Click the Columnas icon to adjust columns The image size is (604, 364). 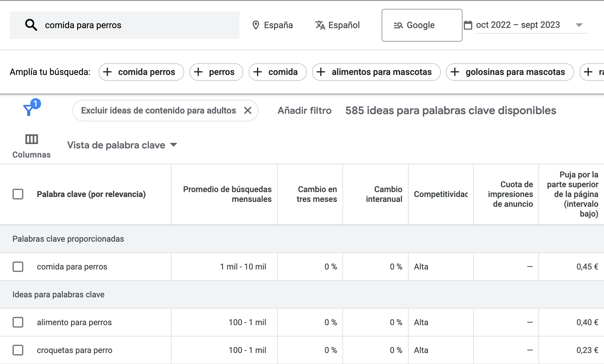pyautogui.click(x=31, y=139)
